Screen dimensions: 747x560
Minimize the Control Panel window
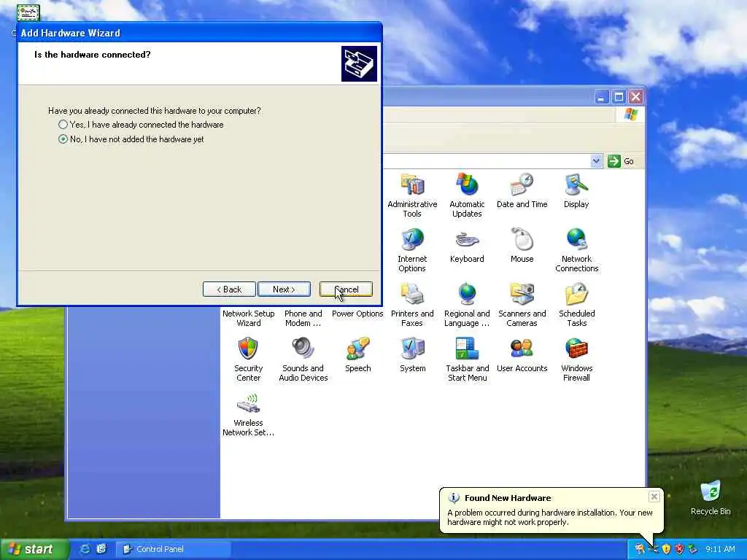(x=602, y=97)
